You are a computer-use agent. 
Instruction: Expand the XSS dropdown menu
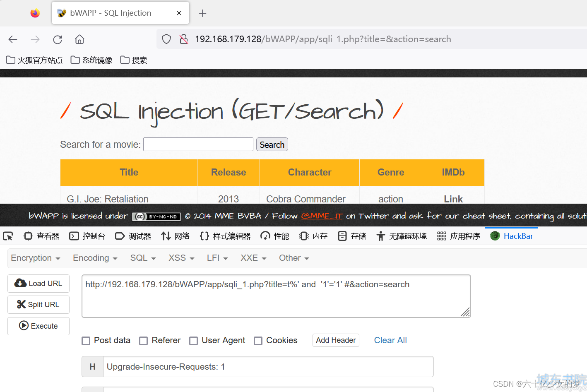click(181, 258)
